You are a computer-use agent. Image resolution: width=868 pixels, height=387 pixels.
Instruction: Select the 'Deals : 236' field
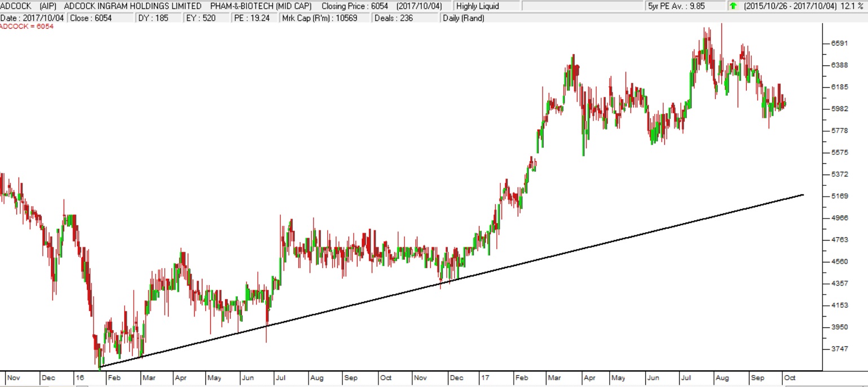coord(405,17)
